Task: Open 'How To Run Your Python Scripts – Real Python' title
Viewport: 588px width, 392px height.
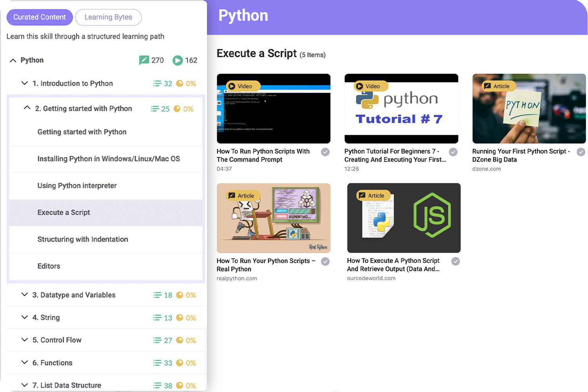Action: pyautogui.click(x=266, y=265)
